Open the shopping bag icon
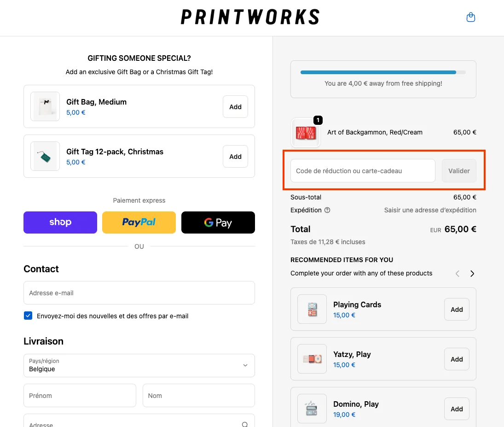The image size is (504, 427). pos(470,17)
